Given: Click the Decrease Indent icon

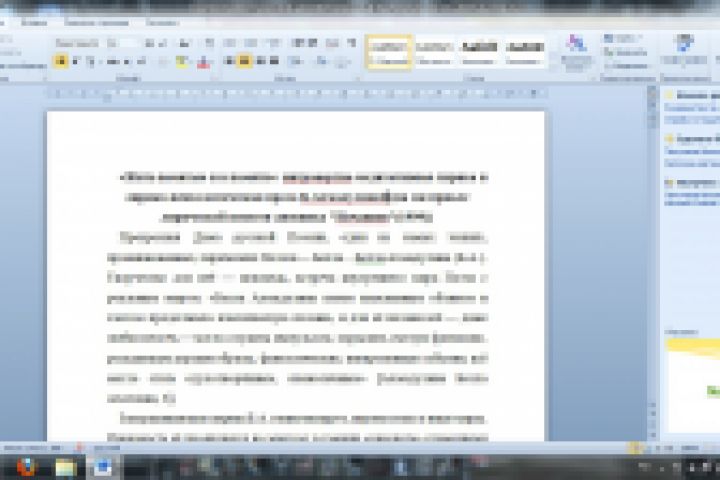Looking at the screenshot, I should [298, 43].
